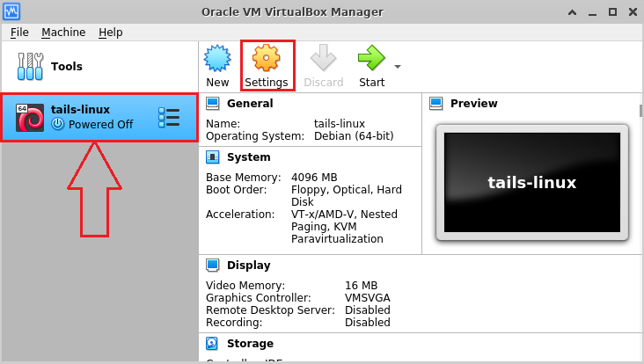Open Settings for the selected VM
This screenshot has width=644, height=364.
click(267, 66)
